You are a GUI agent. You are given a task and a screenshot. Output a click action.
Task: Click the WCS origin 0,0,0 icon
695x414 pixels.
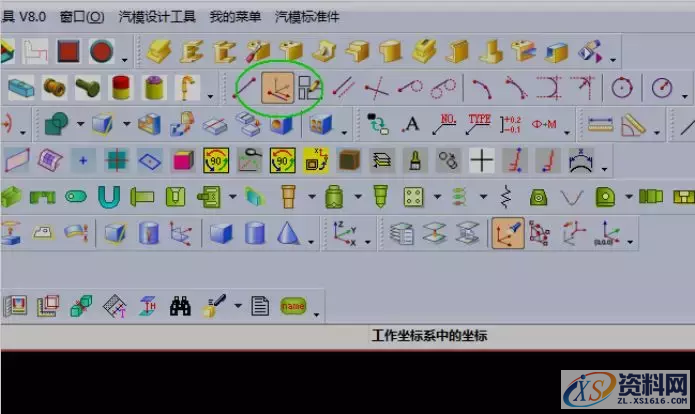pyautogui.click(x=607, y=233)
